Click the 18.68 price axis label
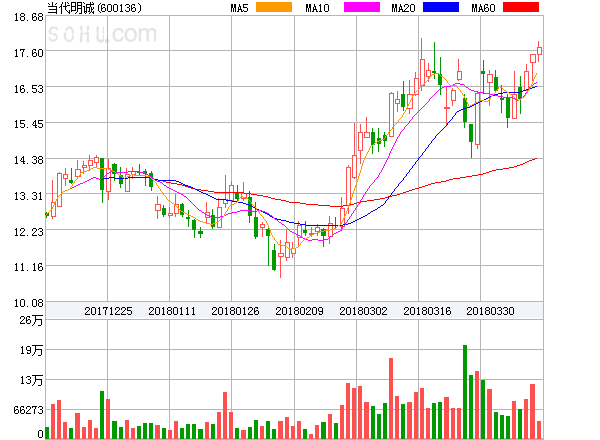This screenshot has height=440, width=600. click(x=29, y=17)
